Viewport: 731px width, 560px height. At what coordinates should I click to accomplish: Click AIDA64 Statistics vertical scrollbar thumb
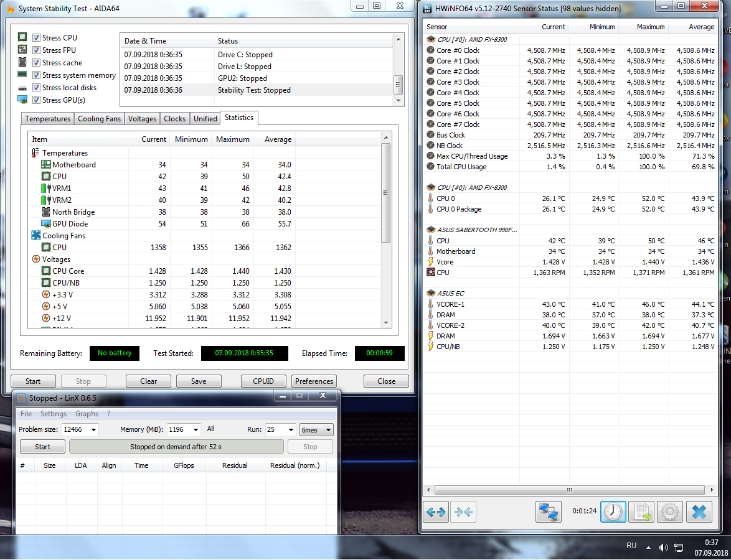point(385,193)
